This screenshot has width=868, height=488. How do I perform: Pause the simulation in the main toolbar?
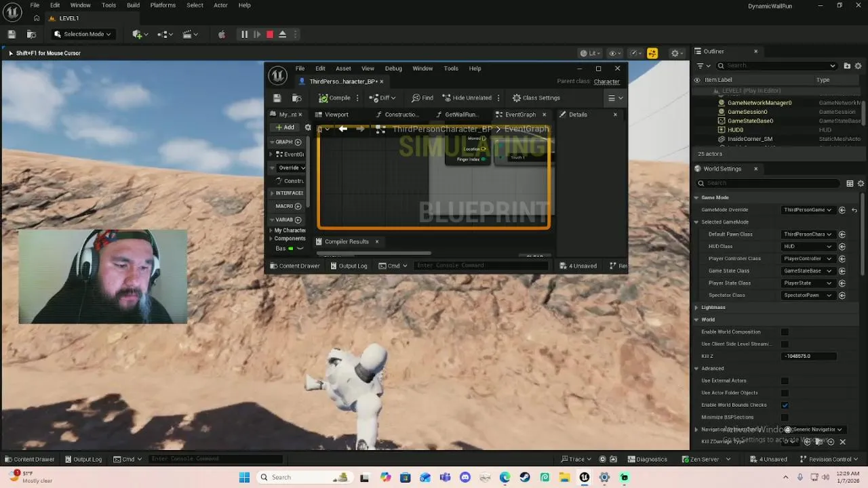244,34
